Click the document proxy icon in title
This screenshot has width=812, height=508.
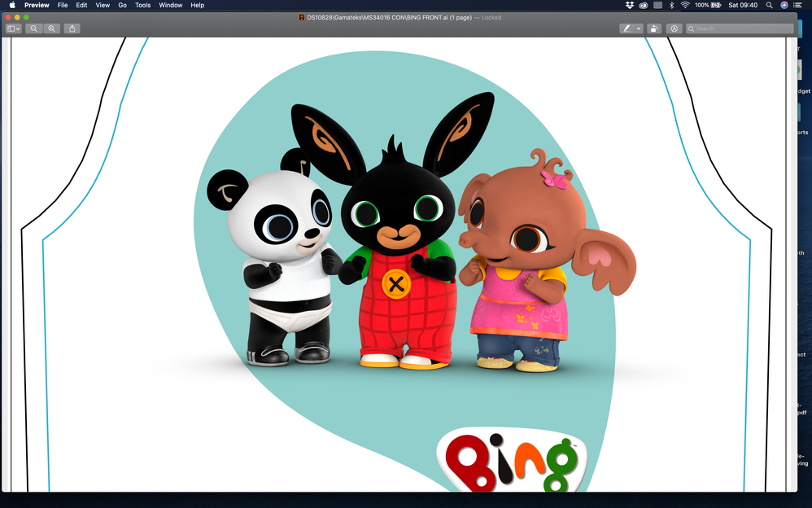(x=302, y=18)
